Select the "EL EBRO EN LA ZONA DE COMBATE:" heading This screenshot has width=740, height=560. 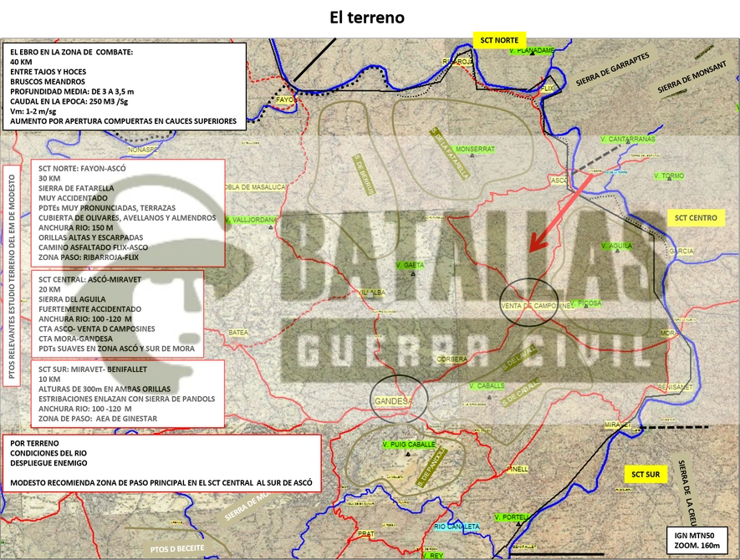[72, 52]
